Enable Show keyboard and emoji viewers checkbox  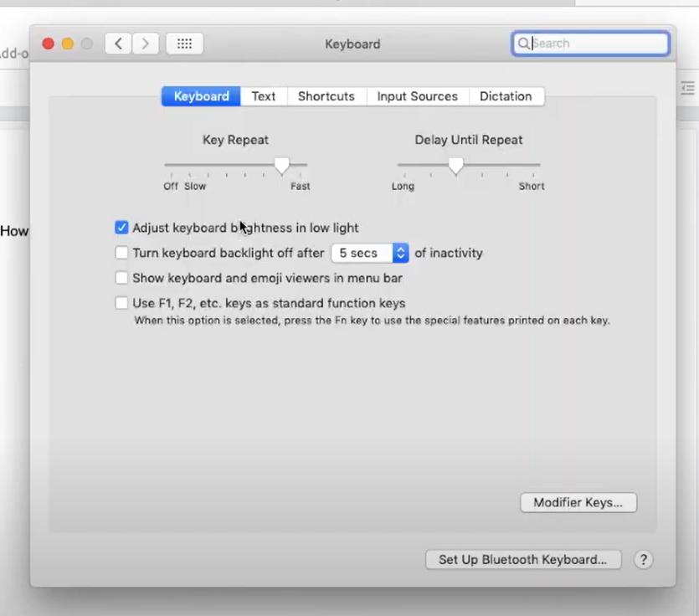click(122, 278)
